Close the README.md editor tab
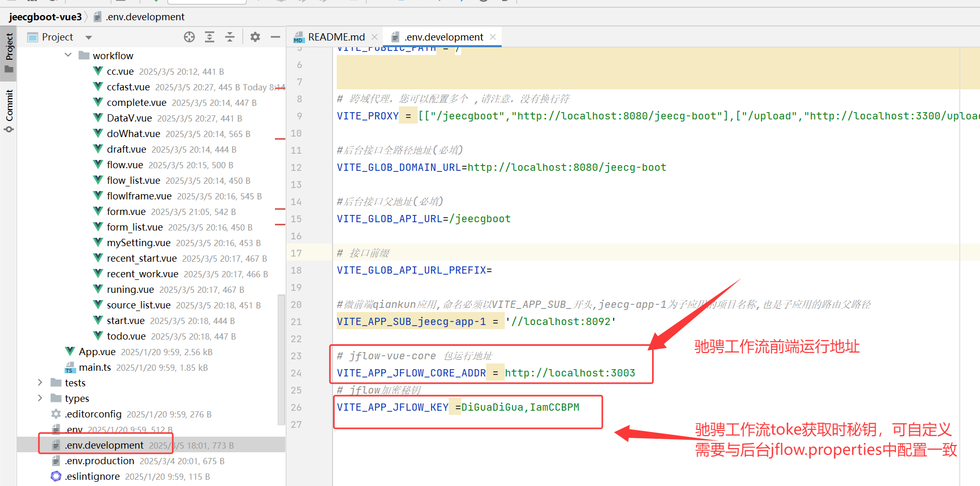Image resolution: width=980 pixels, height=486 pixels. tap(375, 37)
